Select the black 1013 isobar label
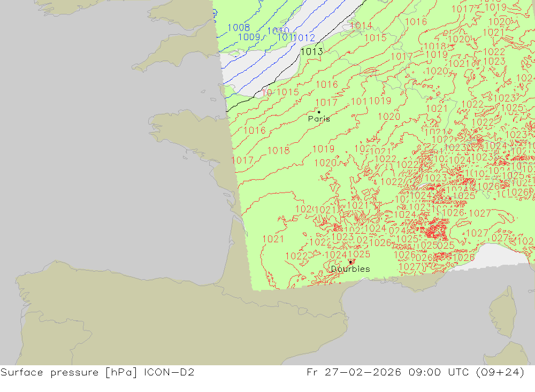Viewport: 535px width, 392px height. (x=311, y=51)
